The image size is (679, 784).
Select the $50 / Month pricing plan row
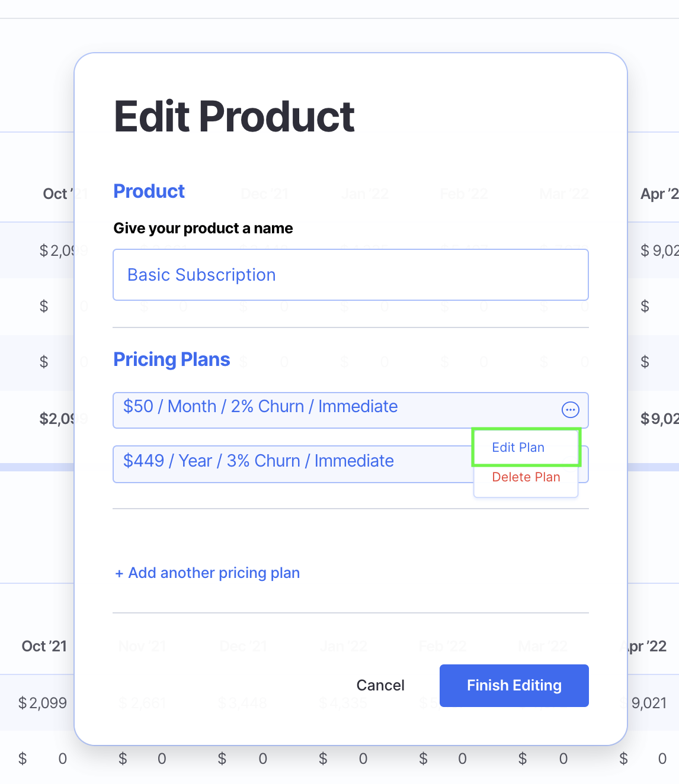point(332,409)
